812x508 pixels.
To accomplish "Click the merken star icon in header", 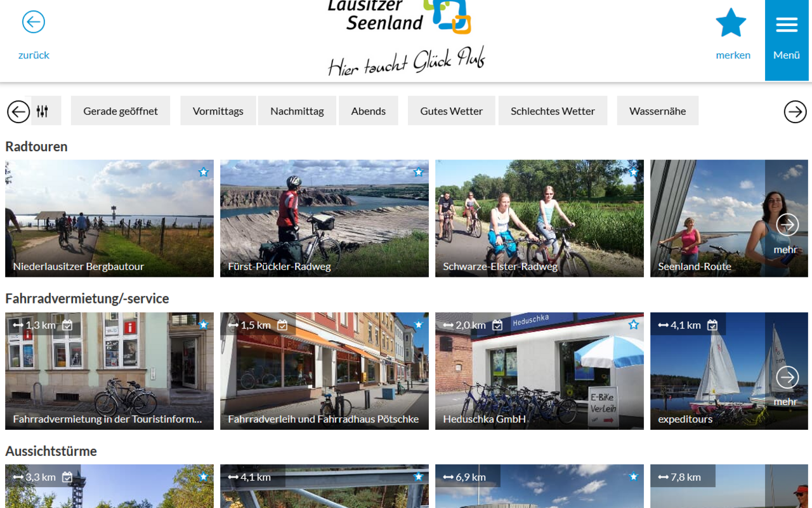I will pos(731,23).
